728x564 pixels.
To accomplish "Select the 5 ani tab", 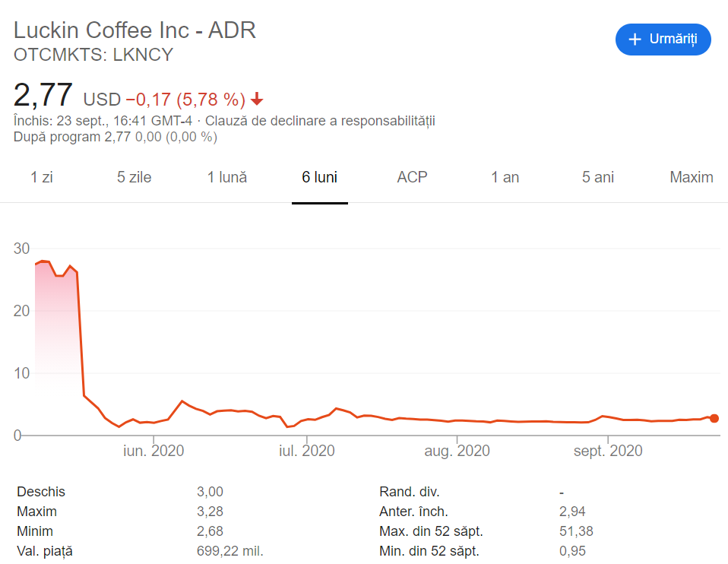I will click(x=597, y=177).
